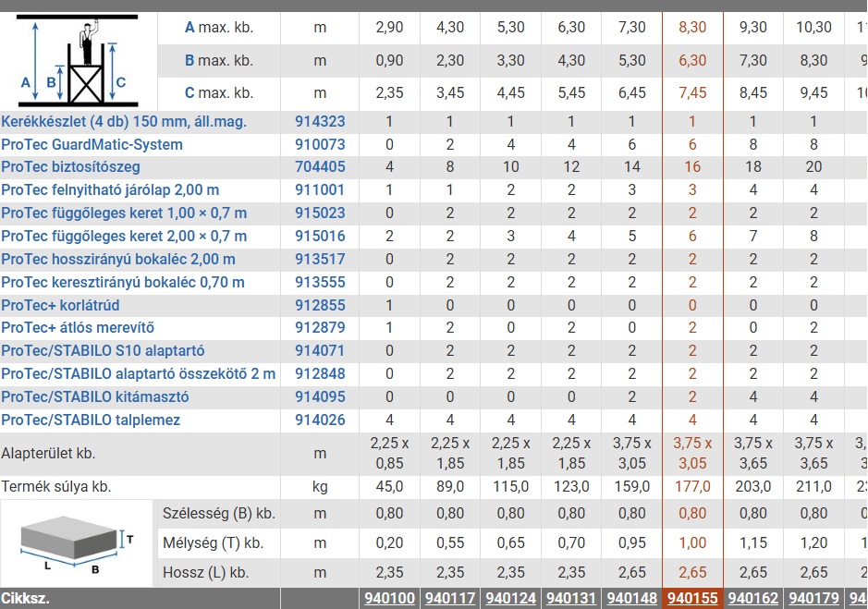Screen dimensions: 868x609
Task: Click article number 912879
Action: [x=320, y=328]
